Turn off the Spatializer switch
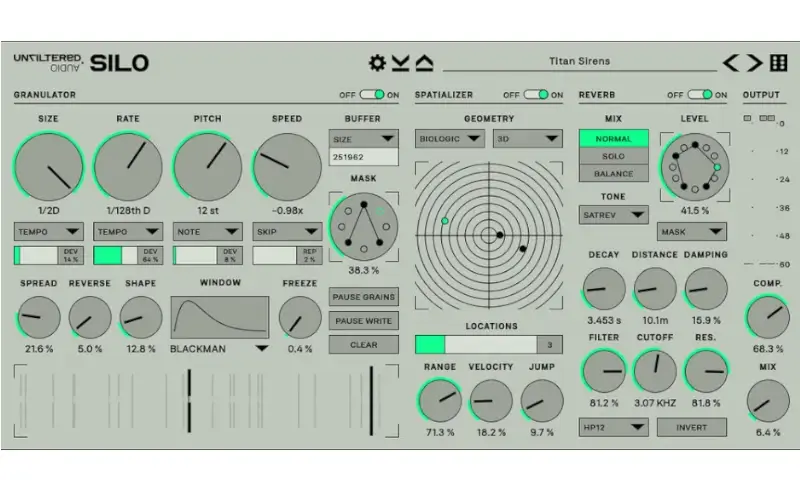Image resolution: width=800 pixels, height=480 pixels. 536,95
